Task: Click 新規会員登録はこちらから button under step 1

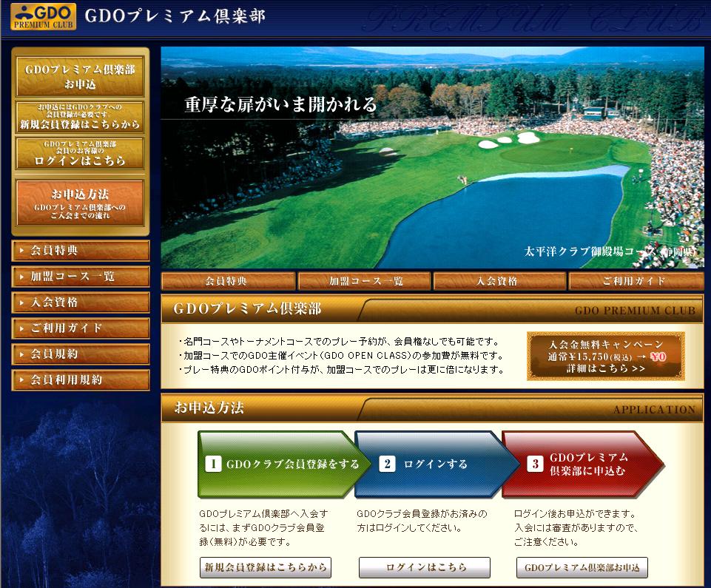Action: click(x=266, y=567)
